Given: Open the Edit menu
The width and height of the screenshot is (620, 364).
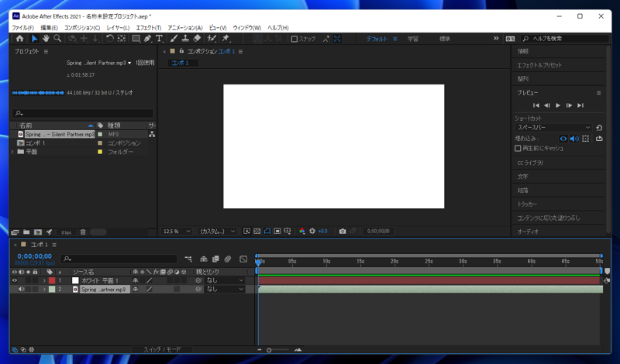Looking at the screenshot, I should pos(49,28).
